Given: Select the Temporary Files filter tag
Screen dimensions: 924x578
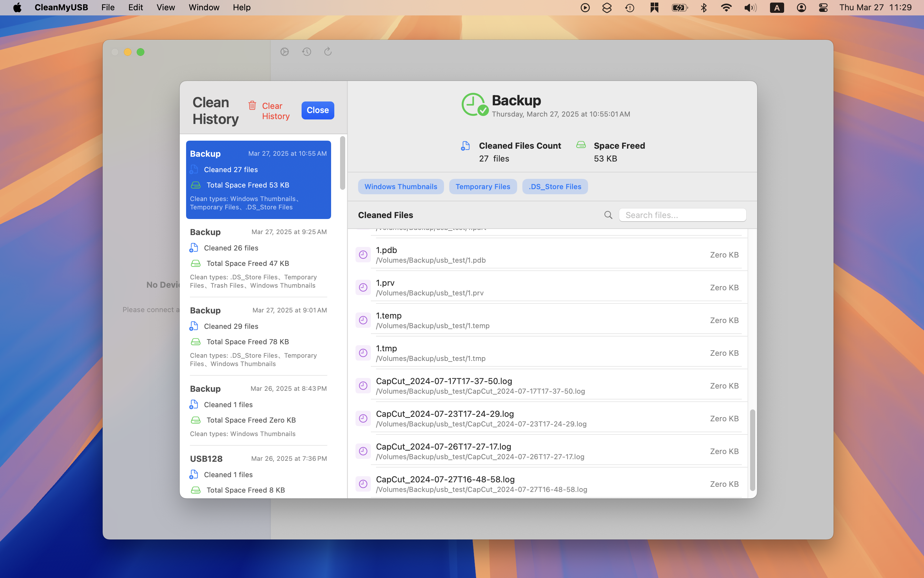Looking at the screenshot, I should click(x=483, y=187).
